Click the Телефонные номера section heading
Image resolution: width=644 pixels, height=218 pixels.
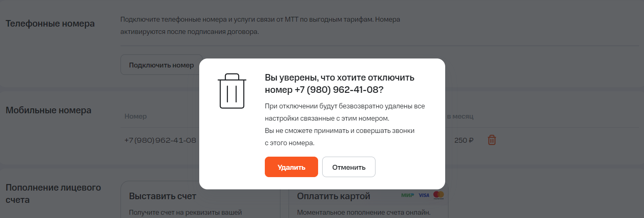pyautogui.click(x=50, y=24)
